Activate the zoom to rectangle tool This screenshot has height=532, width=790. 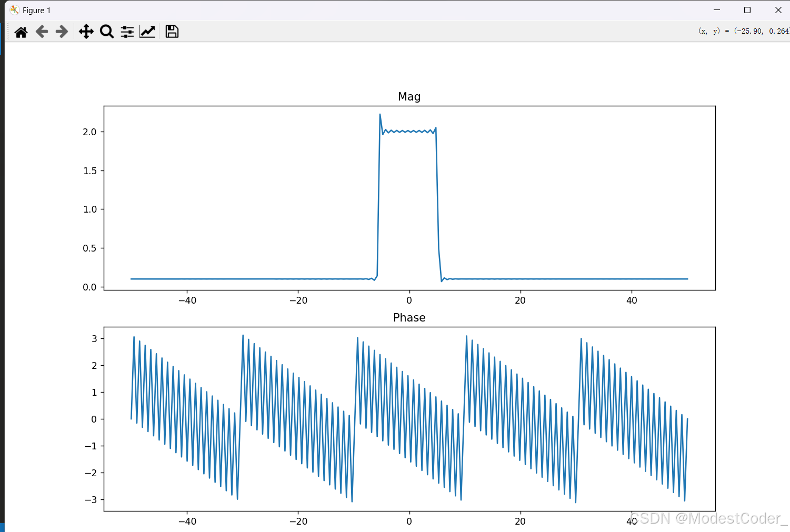pos(107,32)
